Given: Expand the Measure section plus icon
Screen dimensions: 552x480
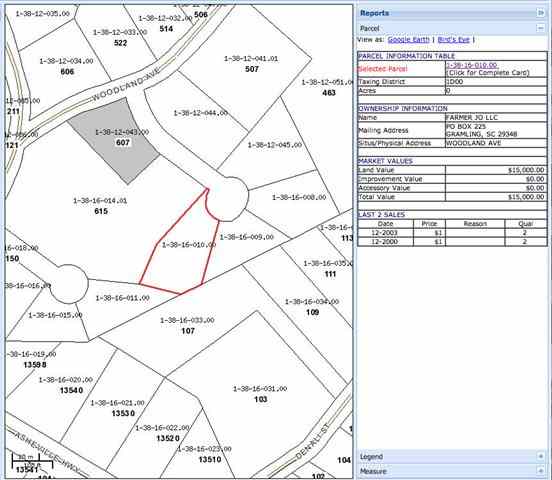Looking at the screenshot, I should pos(540,471).
